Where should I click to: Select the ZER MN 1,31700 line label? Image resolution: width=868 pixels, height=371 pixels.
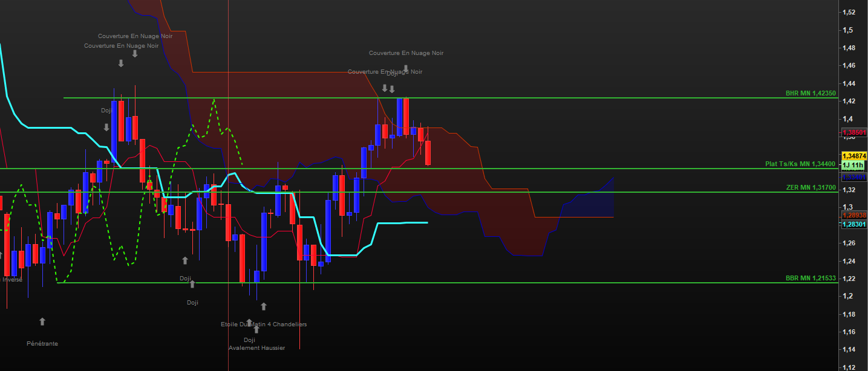coord(811,188)
